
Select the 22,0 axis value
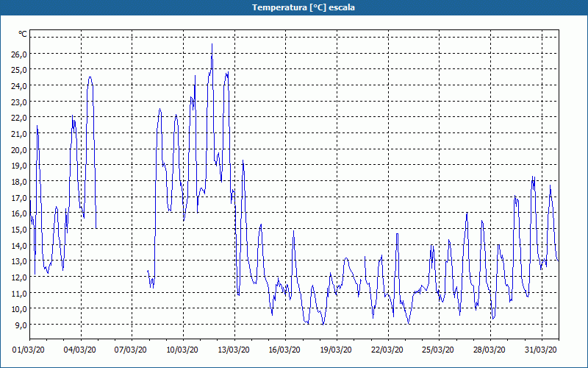pyautogui.click(x=19, y=118)
